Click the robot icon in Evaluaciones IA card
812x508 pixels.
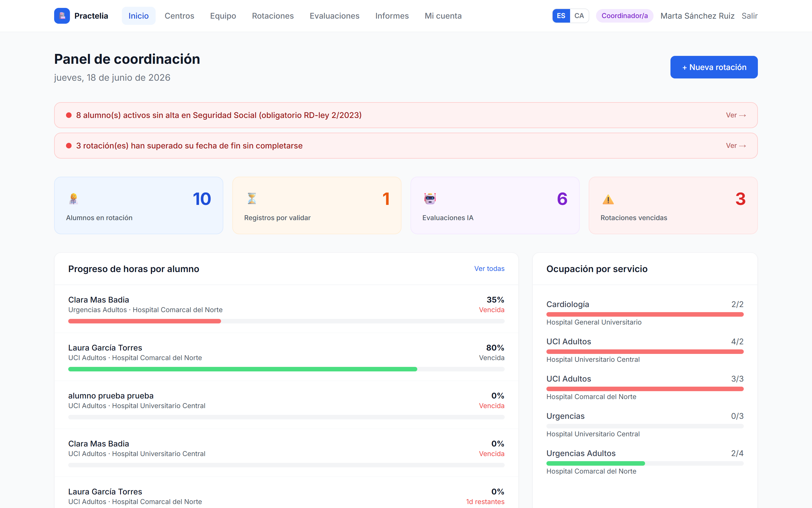pyautogui.click(x=430, y=199)
